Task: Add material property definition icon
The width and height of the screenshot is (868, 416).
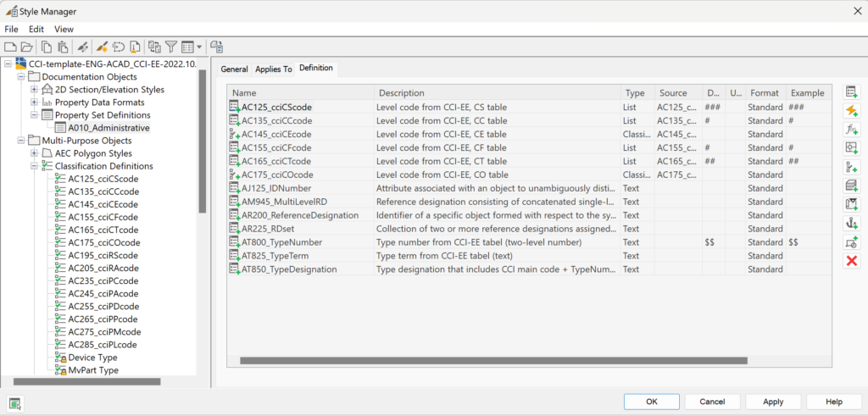Action: 852,186
